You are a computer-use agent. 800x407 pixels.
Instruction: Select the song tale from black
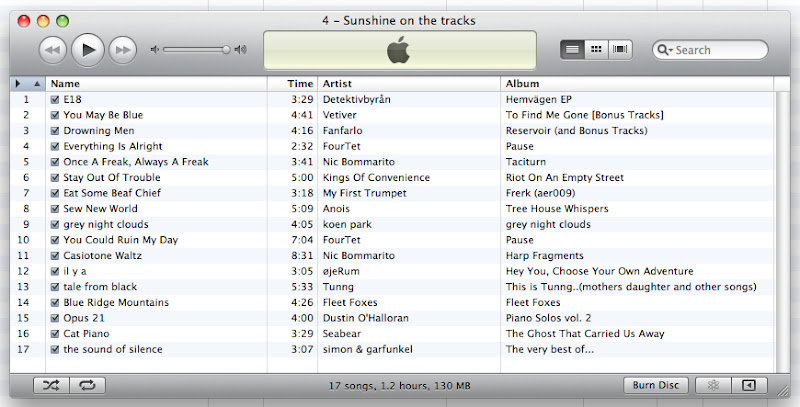[x=100, y=287]
